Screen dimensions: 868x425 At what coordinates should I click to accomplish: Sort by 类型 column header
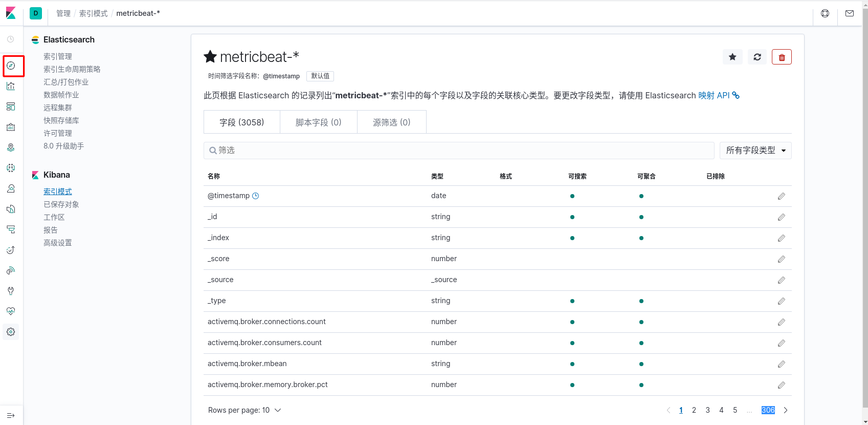[437, 176]
